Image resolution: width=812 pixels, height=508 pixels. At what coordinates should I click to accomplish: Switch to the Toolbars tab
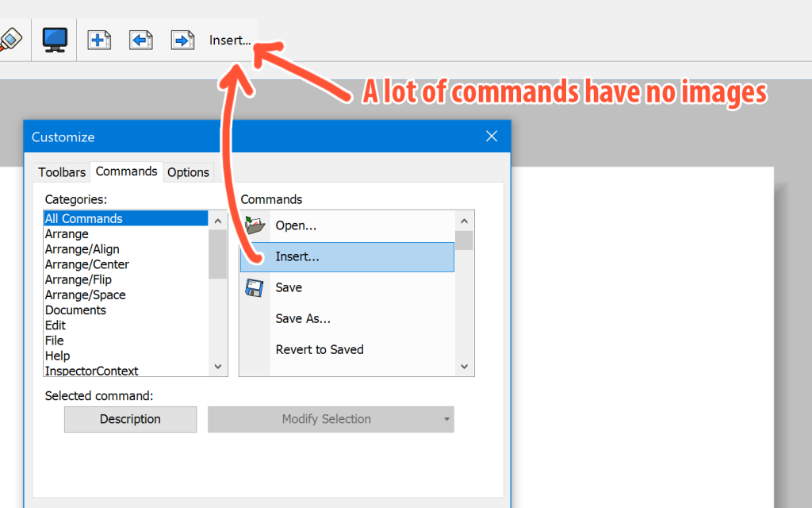pos(62,172)
